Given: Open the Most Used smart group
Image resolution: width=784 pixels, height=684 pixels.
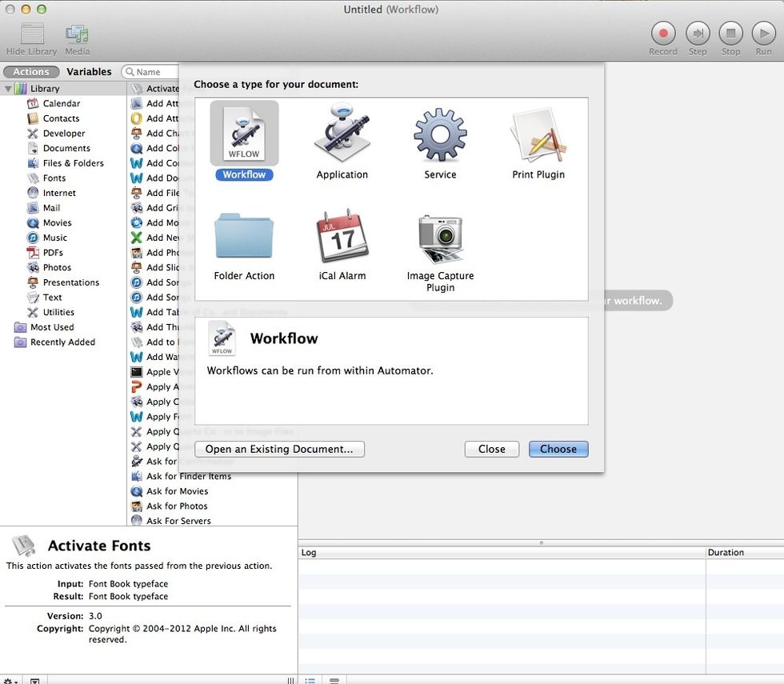Looking at the screenshot, I should (x=51, y=327).
